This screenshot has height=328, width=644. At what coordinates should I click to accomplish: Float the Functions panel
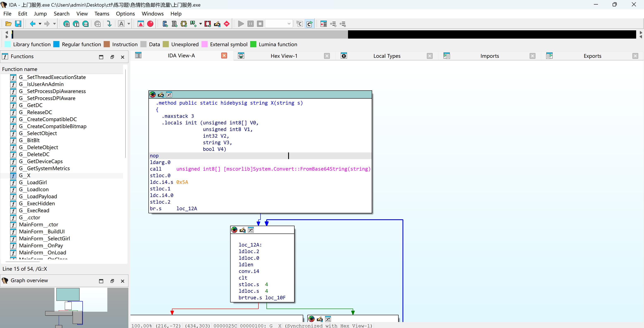[x=112, y=57]
